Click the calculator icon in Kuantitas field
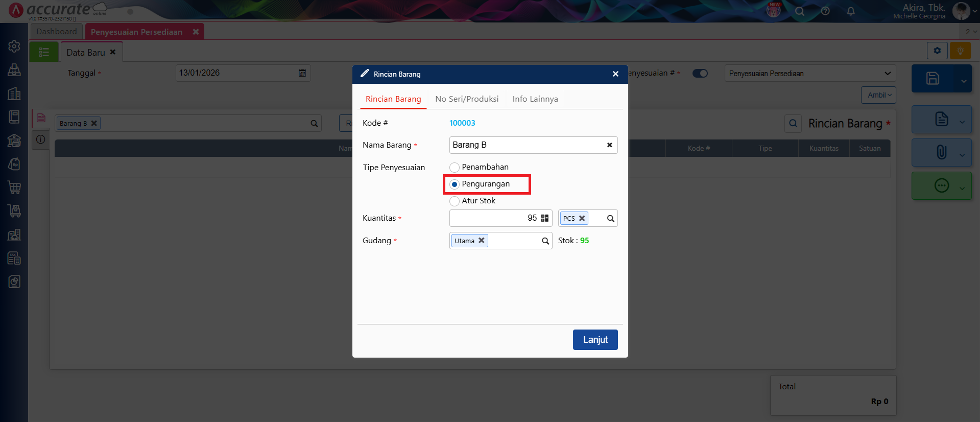 [x=544, y=218]
